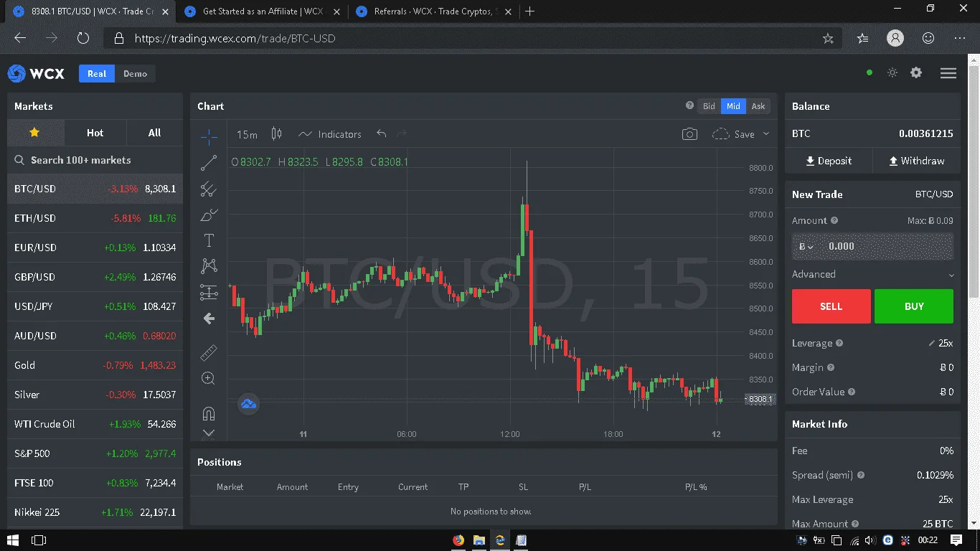
Task: Take a chart snapshot with camera icon
Action: pos(689,134)
